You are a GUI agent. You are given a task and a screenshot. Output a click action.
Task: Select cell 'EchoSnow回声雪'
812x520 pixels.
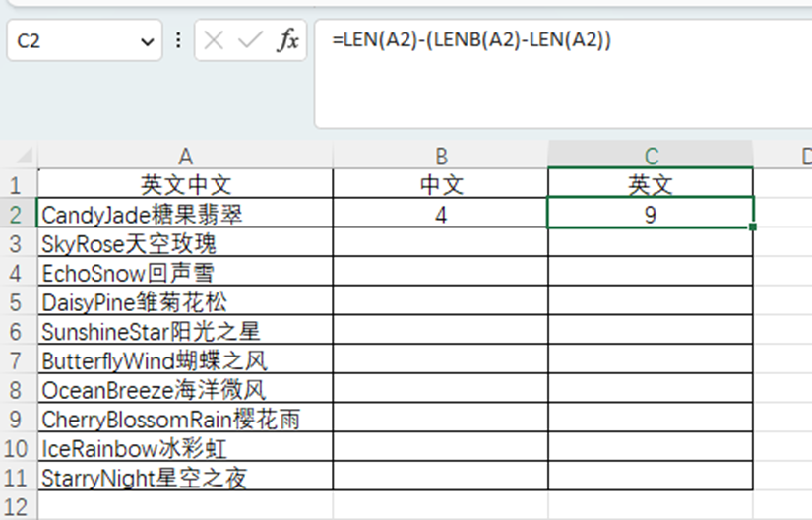pos(185,272)
